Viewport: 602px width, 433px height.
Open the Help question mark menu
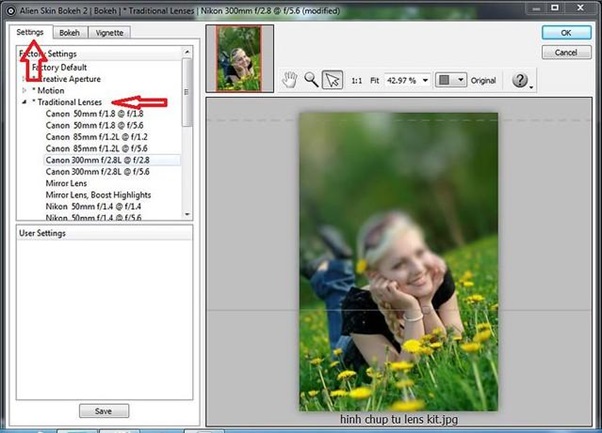click(x=521, y=81)
